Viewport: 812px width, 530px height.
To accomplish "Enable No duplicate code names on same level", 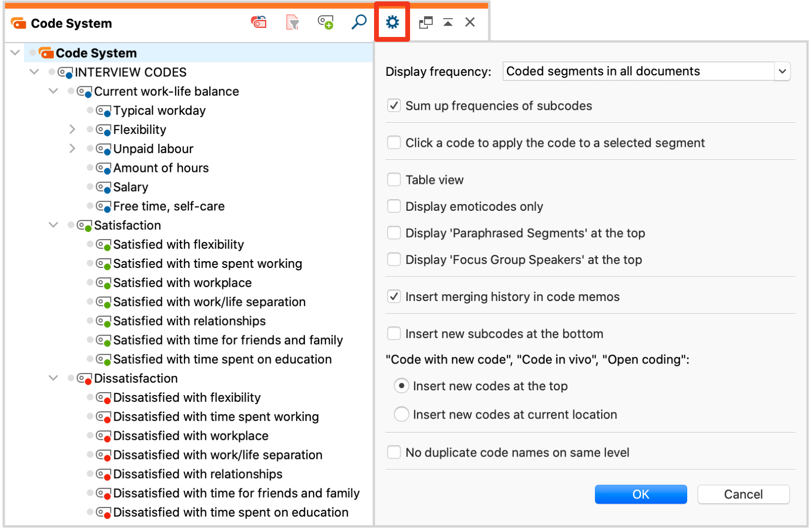I will pos(394,452).
